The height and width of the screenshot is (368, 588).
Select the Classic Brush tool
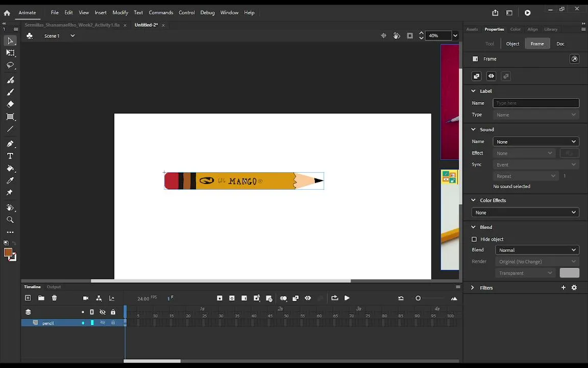point(10,92)
